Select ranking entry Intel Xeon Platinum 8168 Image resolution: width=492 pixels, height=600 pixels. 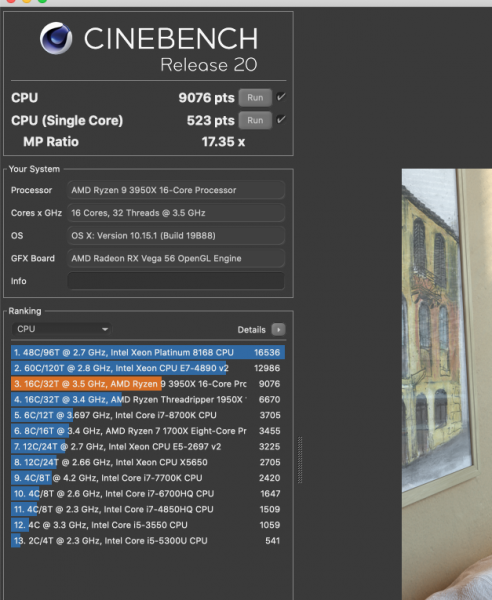click(x=148, y=352)
